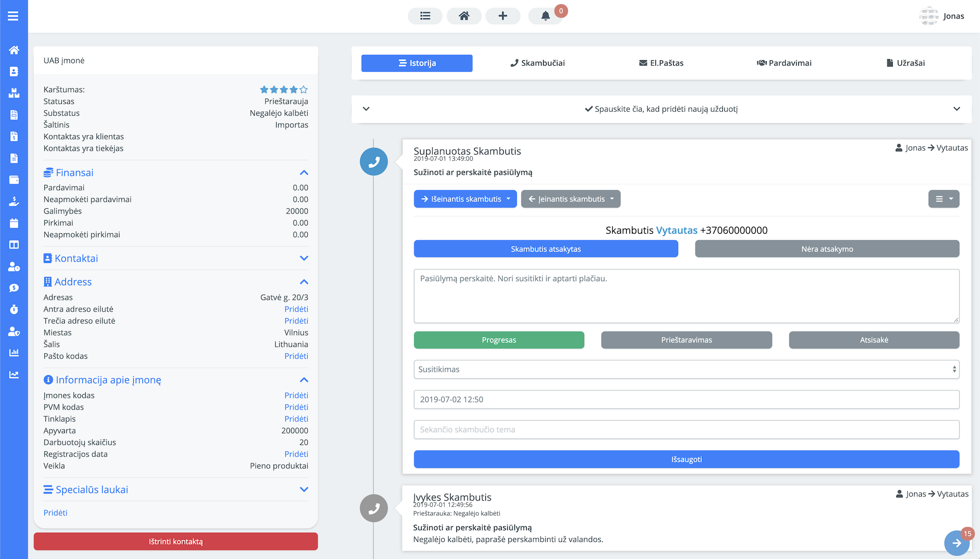Open Išeinantis skambutis dropdown

click(x=465, y=199)
